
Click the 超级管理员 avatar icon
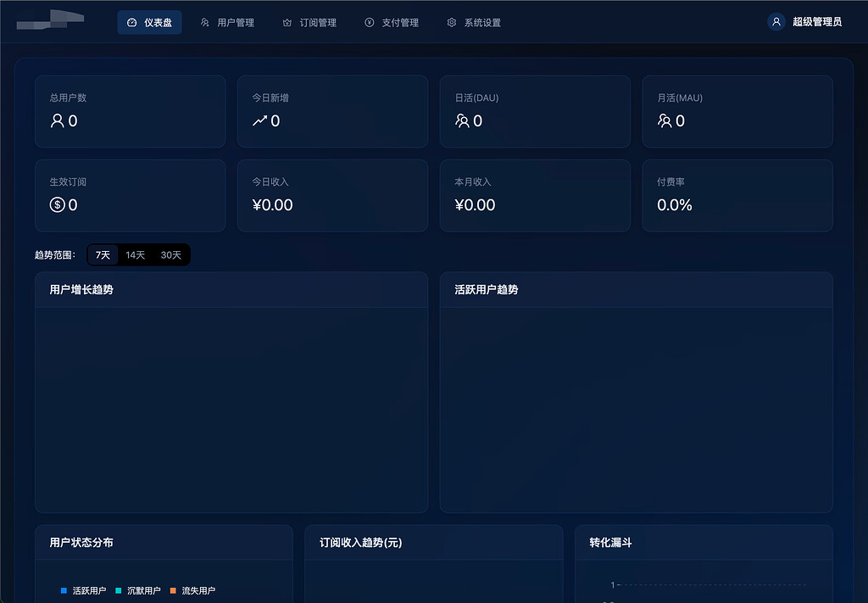click(776, 21)
